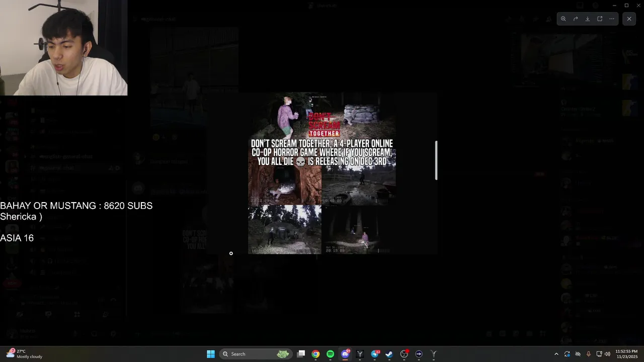Click the cloud offline tray icon
This screenshot has height=362, width=644.
(578, 354)
